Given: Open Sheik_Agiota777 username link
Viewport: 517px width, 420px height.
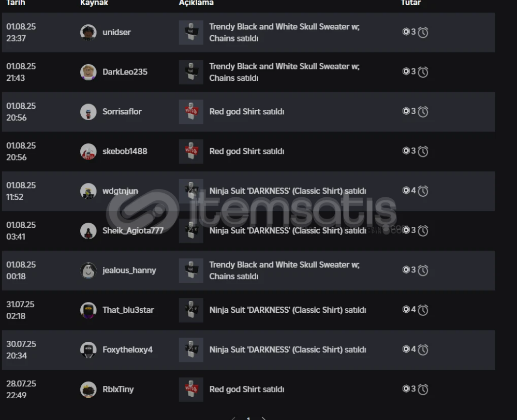Looking at the screenshot, I should click(133, 230).
